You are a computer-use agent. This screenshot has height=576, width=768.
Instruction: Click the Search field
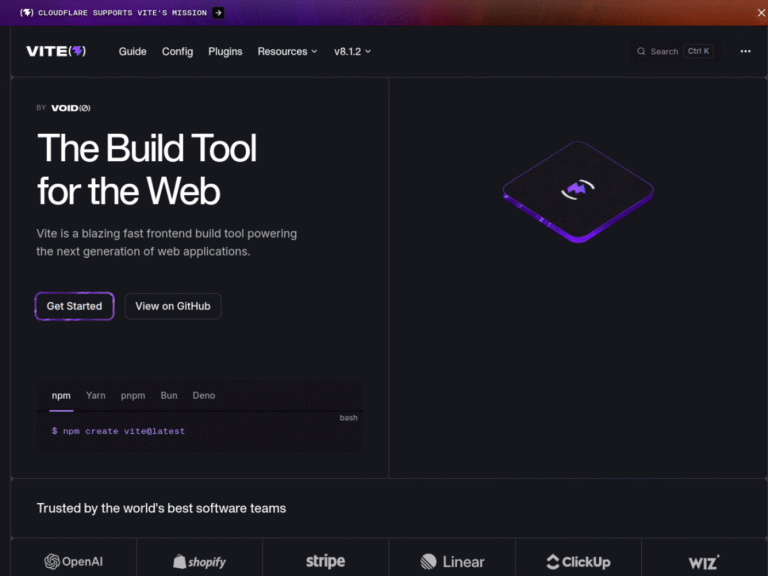click(x=674, y=51)
